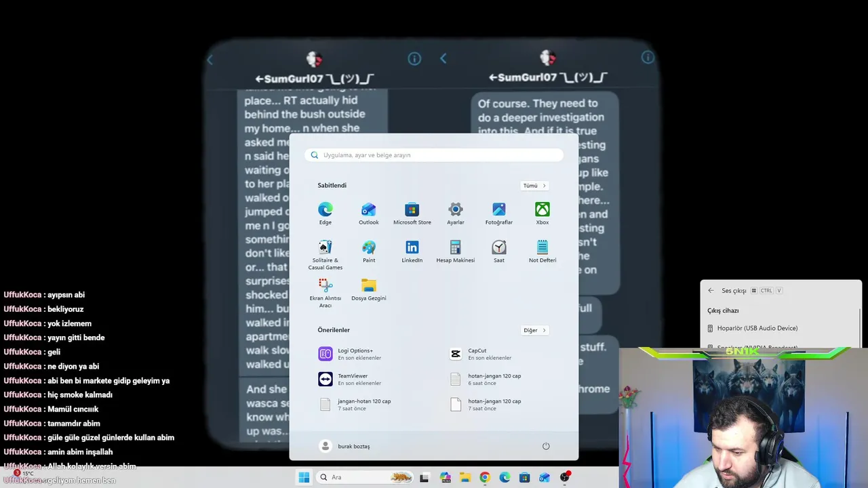Launch Not Defteri notepad

[542, 251]
